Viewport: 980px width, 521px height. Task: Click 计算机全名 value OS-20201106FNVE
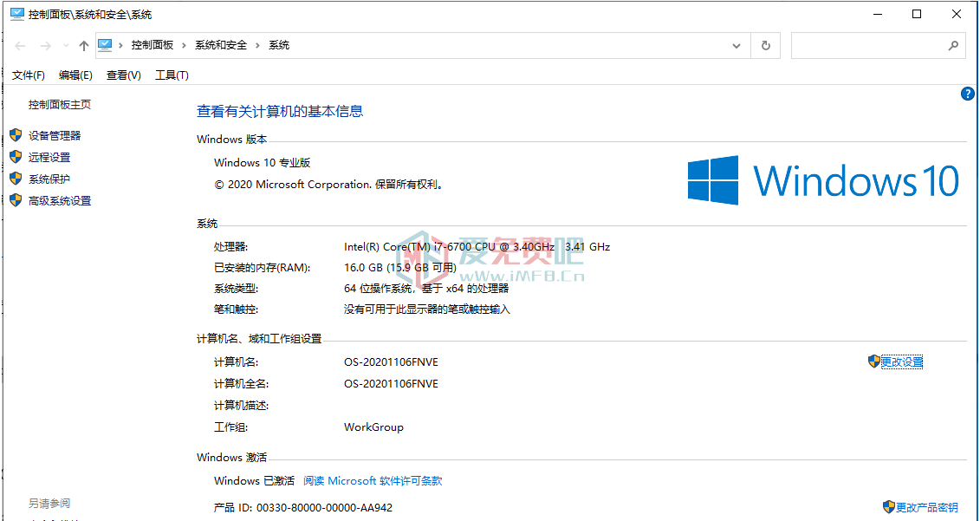pyautogui.click(x=392, y=384)
